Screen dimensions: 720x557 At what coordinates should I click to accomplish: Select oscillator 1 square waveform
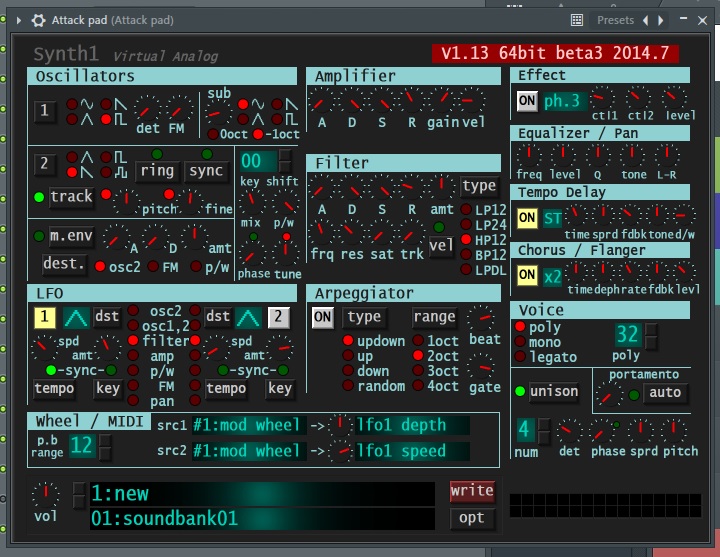[106, 119]
